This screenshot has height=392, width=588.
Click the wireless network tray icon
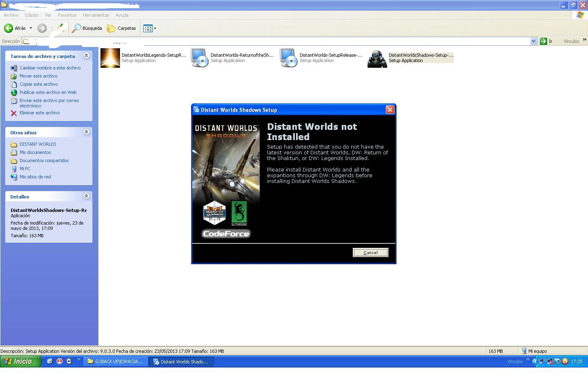coord(543,361)
